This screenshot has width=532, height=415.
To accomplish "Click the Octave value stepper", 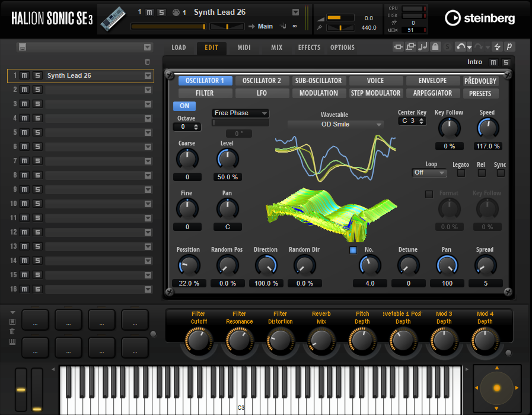I will (x=187, y=126).
